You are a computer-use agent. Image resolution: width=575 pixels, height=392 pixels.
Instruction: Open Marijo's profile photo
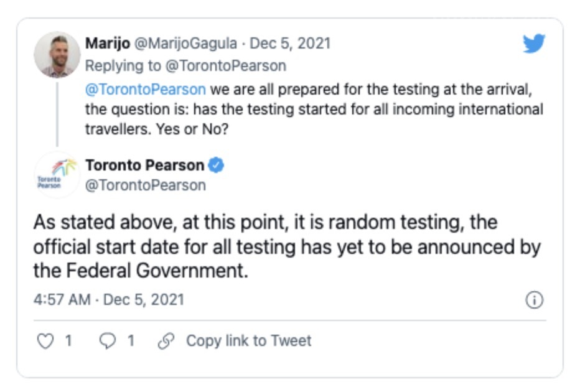click(x=57, y=54)
